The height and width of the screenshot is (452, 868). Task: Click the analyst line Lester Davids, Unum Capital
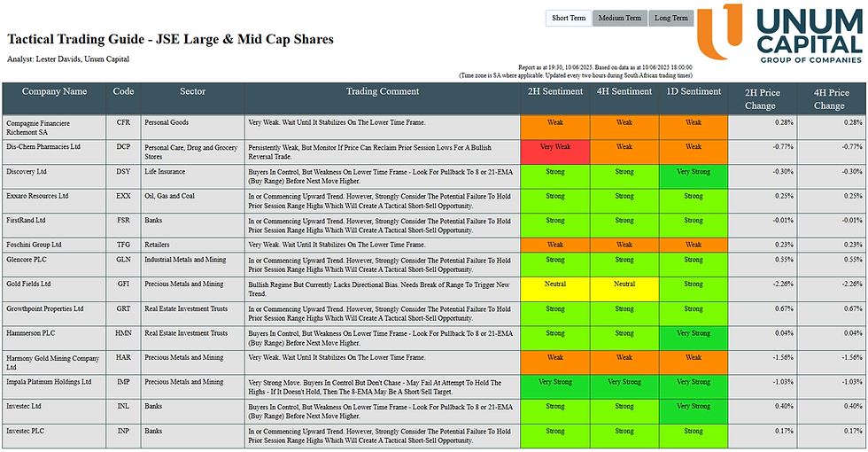68,59
